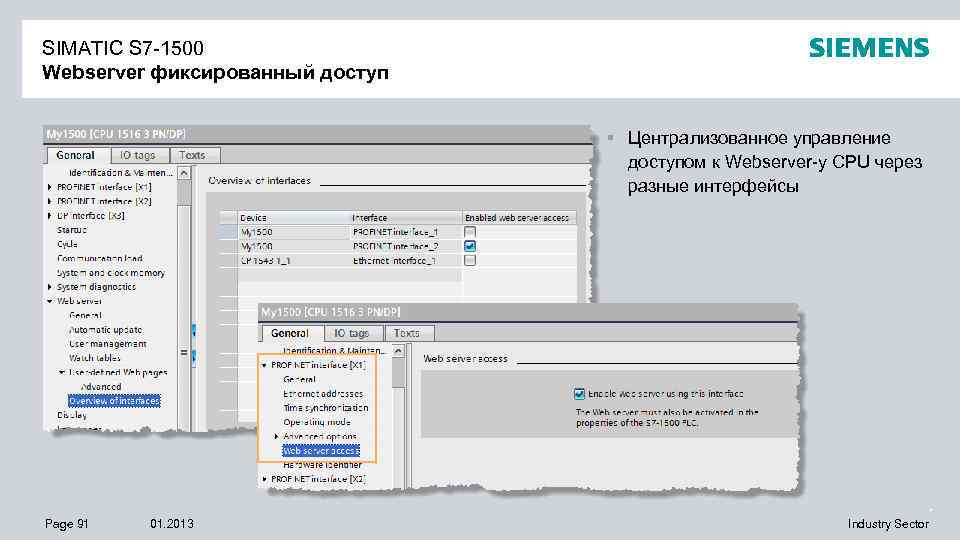Expand Advanced options in front window
960x540 pixels.
click(276, 437)
